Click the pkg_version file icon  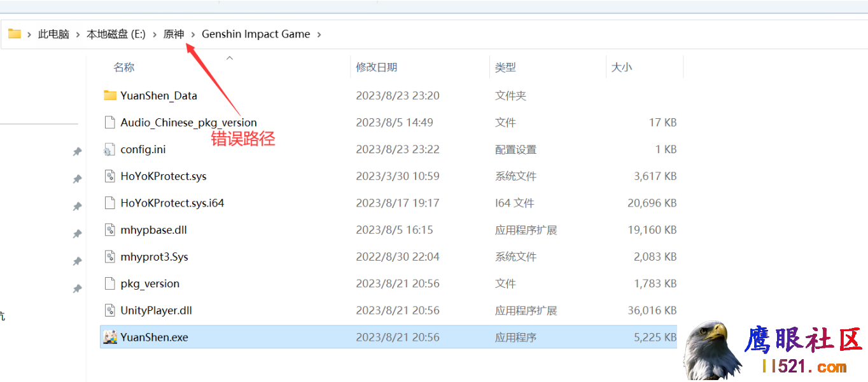(110, 283)
